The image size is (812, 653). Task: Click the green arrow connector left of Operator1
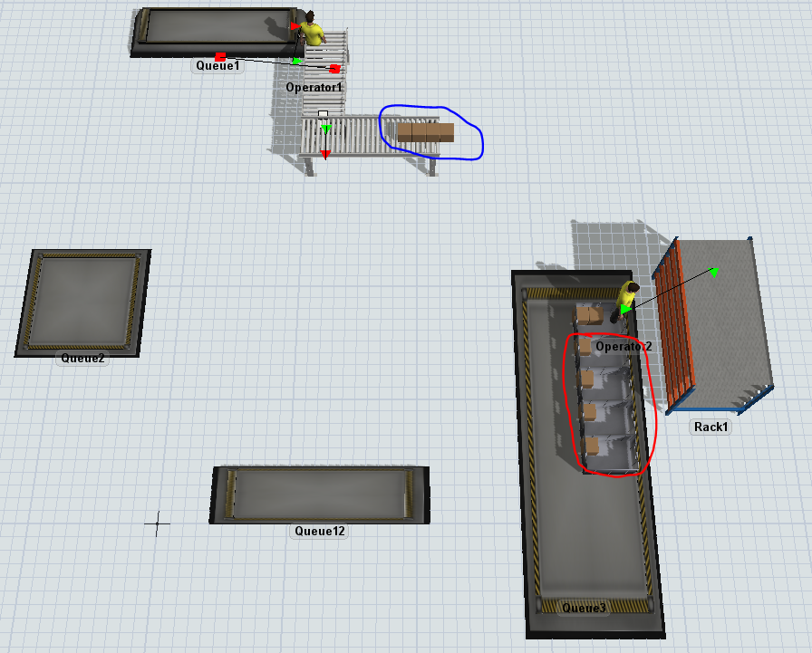click(296, 61)
